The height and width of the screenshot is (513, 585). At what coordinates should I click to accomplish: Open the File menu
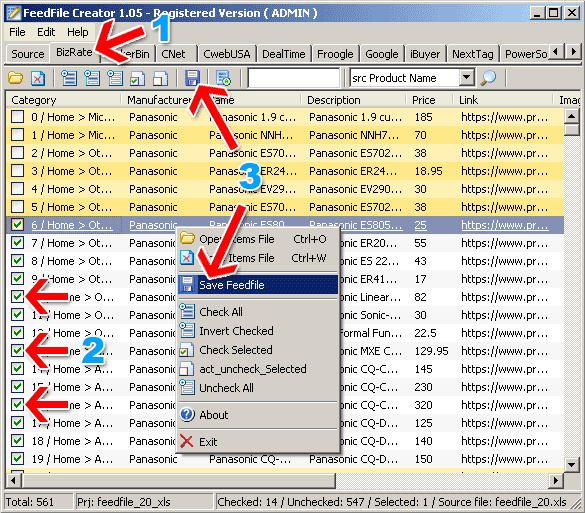pos(17,32)
